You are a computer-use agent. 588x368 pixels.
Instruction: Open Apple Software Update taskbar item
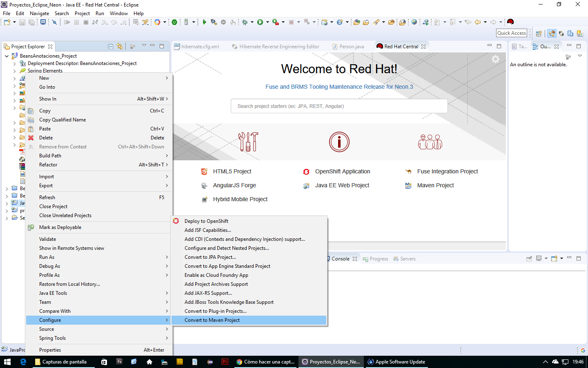pyautogui.click(x=396, y=362)
